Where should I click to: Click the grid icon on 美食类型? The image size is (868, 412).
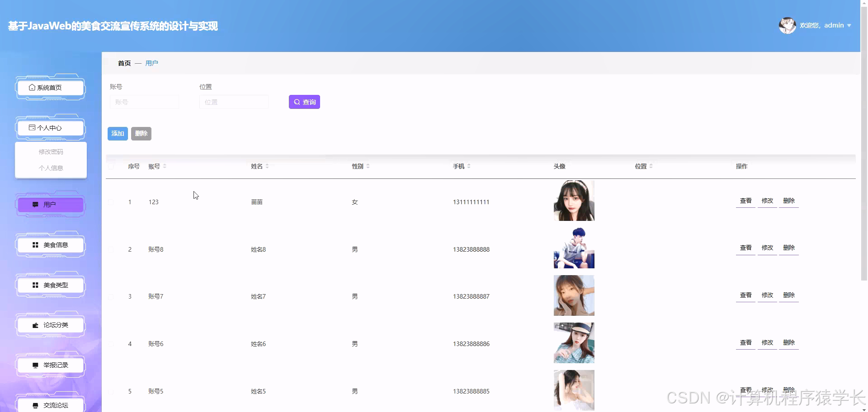(x=35, y=285)
